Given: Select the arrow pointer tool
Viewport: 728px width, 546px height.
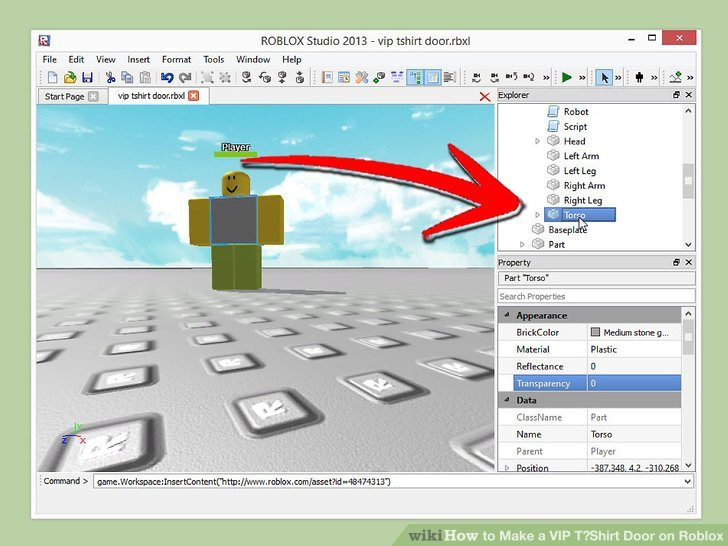Looking at the screenshot, I should [604, 77].
